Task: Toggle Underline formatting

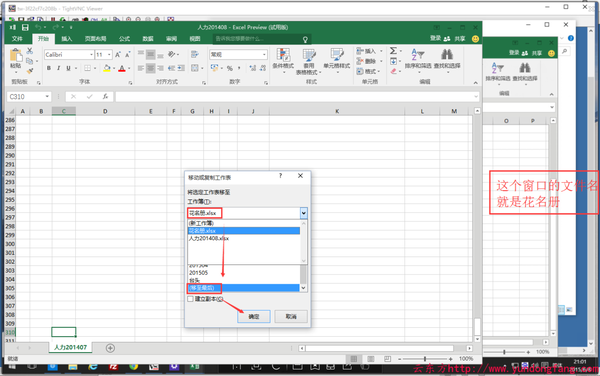Action: pyautogui.click(x=68, y=68)
